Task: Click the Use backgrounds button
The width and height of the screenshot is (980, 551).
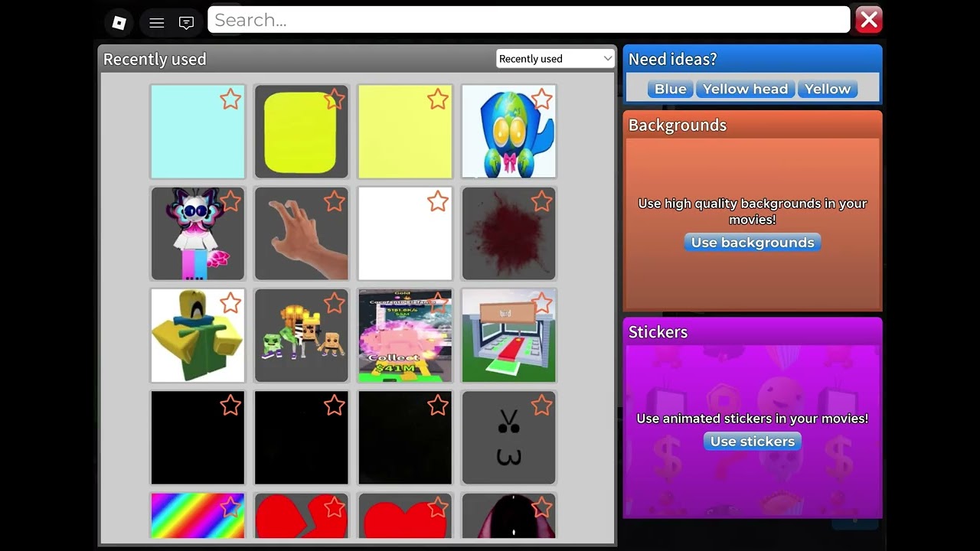Action: click(753, 243)
